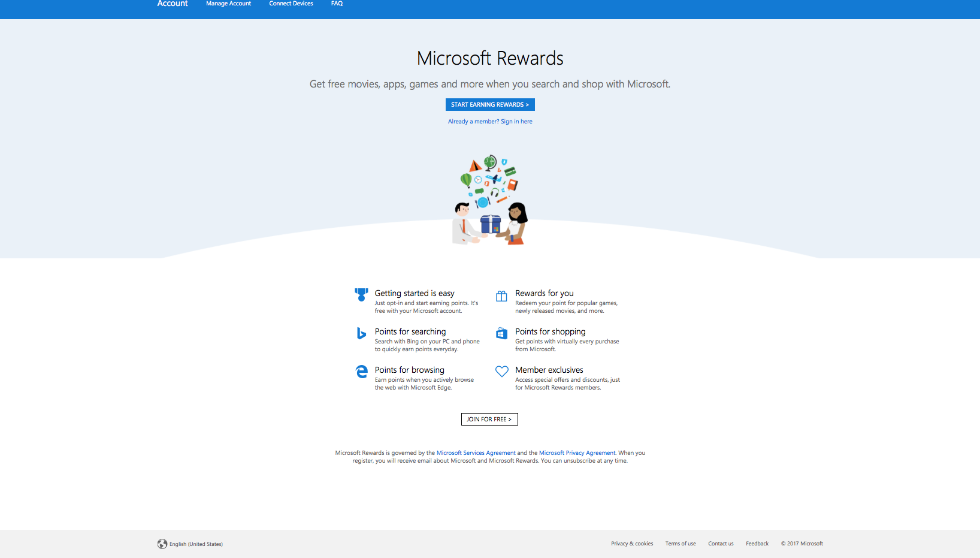Click the shopping bag store icon
Screen dimensions: 980x558
(501, 333)
